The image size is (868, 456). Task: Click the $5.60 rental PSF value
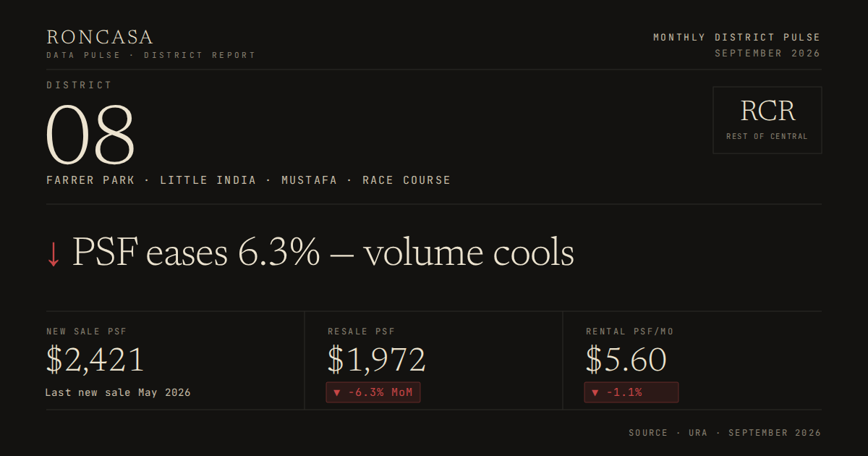[626, 360]
